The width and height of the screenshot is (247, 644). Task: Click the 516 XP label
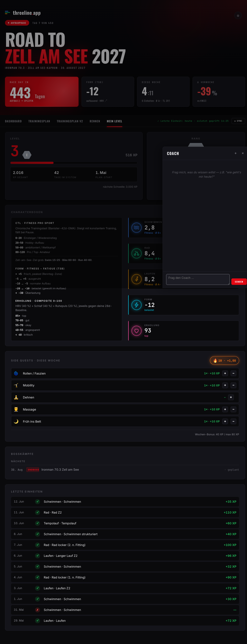[131, 155]
